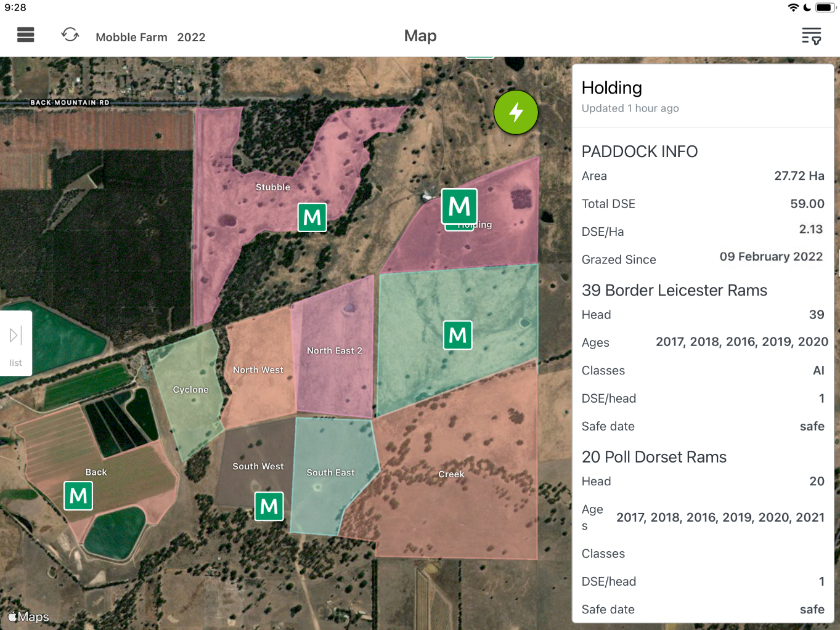Image resolution: width=840 pixels, height=630 pixels.
Task: Open the 39 Border Leicester Rams mob
Action: (674, 290)
